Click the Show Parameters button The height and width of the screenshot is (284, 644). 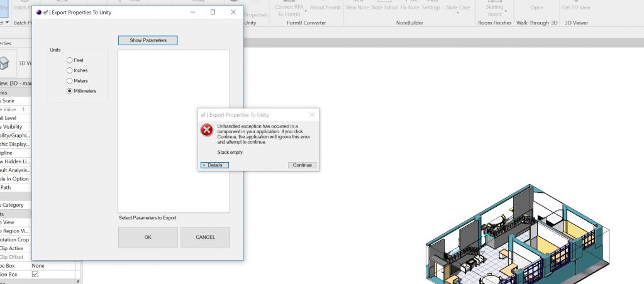(x=148, y=40)
